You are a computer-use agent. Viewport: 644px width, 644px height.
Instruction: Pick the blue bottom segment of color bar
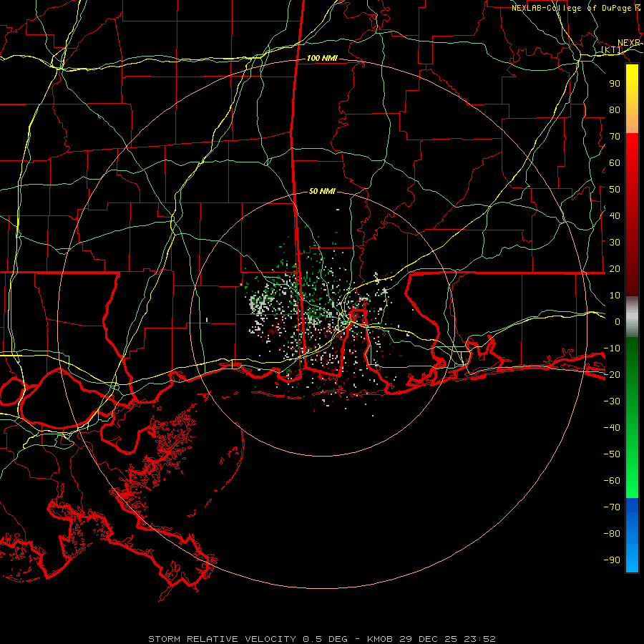tap(632, 535)
